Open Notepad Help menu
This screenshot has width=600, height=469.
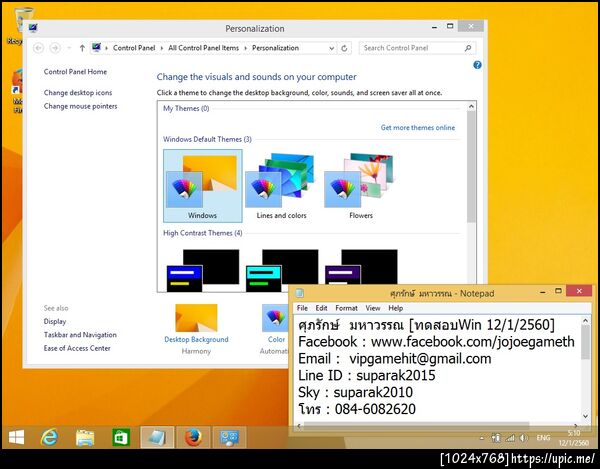tap(395, 308)
